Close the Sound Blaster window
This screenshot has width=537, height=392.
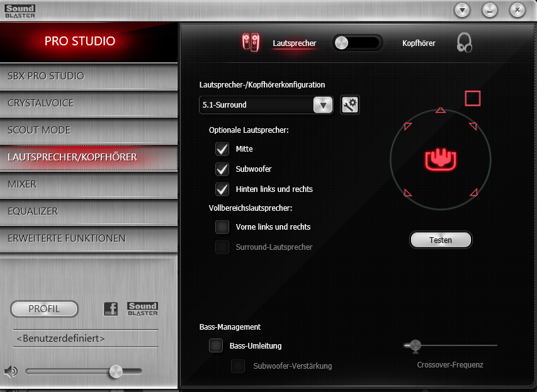[x=517, y=10]
